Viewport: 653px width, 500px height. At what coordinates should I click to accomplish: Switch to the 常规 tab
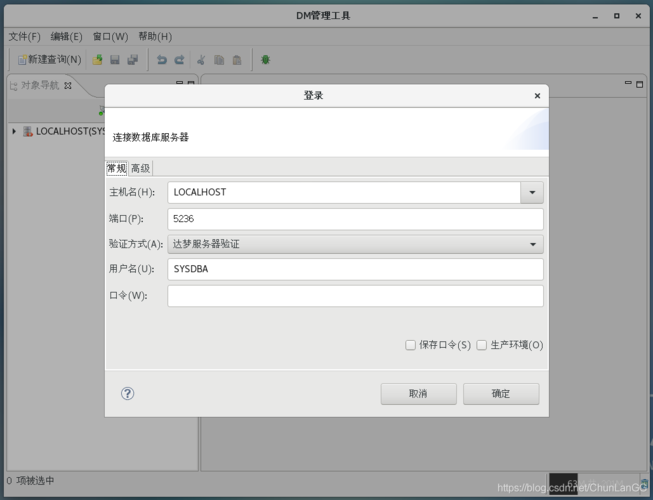pyautogui.click(x=117, y=168)
